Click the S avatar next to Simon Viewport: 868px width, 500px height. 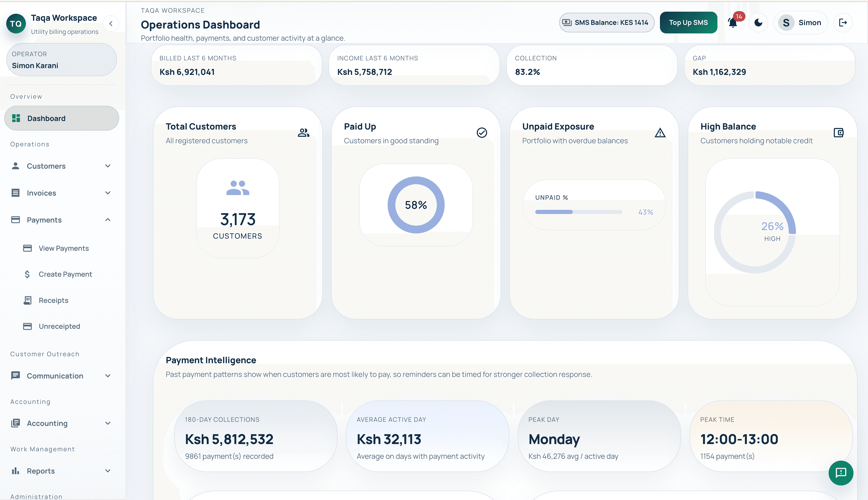[786, 23]
